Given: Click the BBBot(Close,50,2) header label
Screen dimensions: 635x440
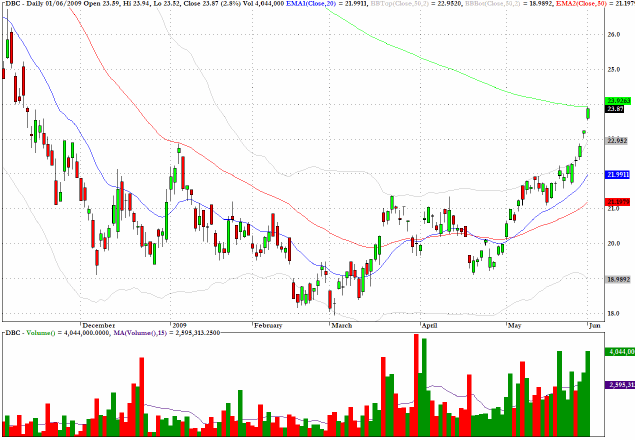Looking at the screenshot, I should [x=491, y=4].
